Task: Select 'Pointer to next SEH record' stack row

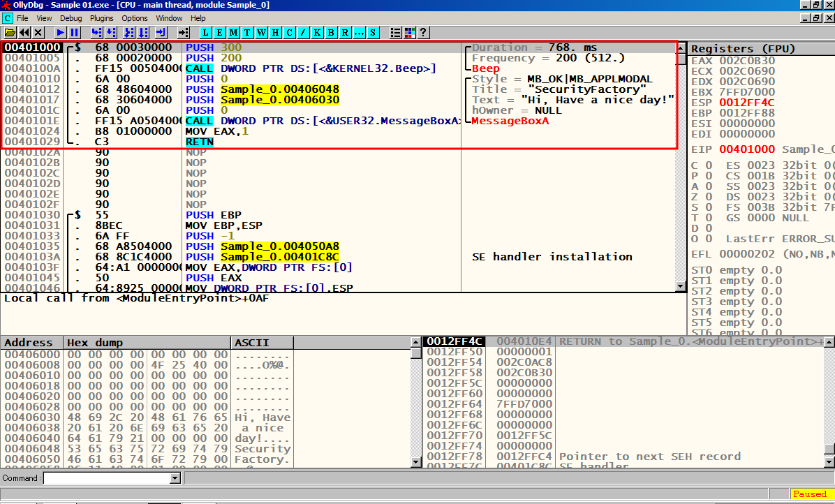Action: [623, 456]
